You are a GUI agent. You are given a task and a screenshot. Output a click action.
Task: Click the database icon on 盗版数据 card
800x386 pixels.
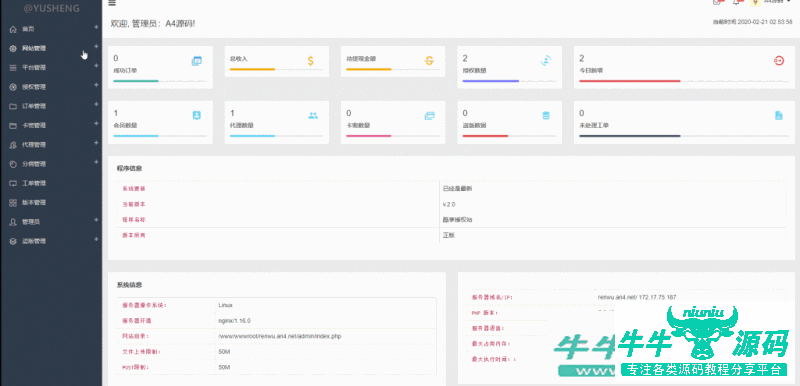pos(546,116)
